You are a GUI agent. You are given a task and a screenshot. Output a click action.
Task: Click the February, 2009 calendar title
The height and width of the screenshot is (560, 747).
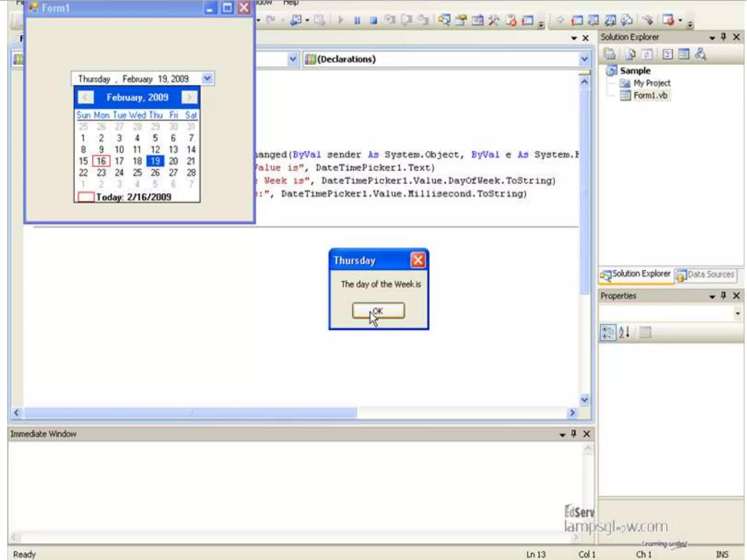(x=138, y=97)
